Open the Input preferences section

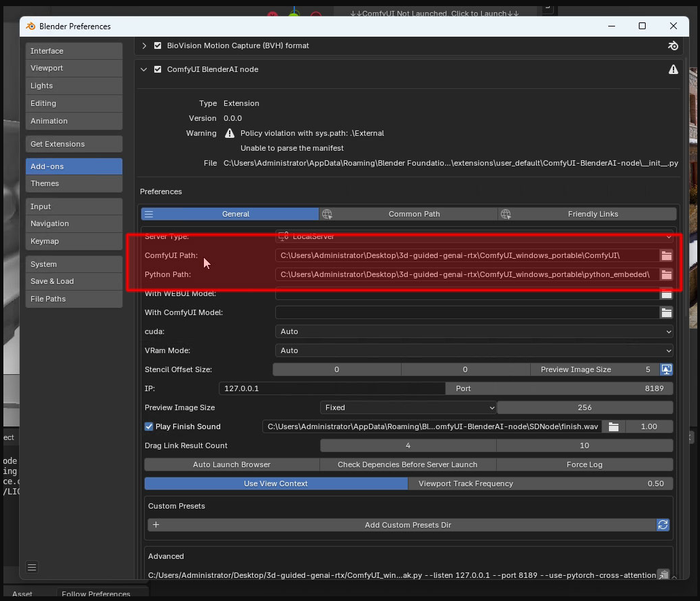click(x=73, y=206)
